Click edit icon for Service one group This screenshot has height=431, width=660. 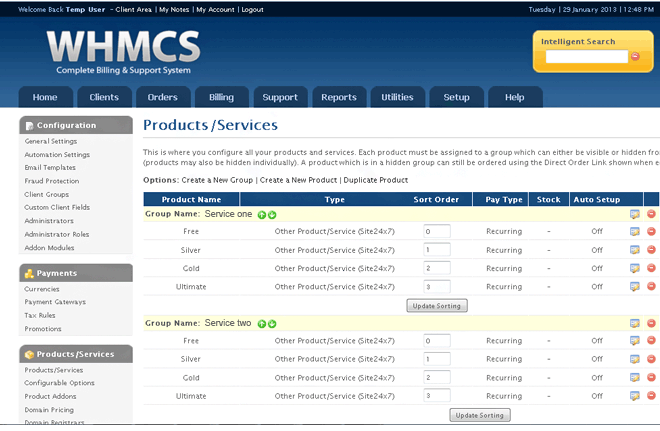635,214
